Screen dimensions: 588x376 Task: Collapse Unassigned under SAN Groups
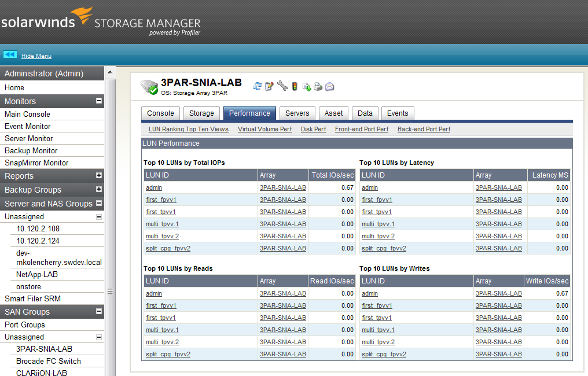[x=99, y=337]
